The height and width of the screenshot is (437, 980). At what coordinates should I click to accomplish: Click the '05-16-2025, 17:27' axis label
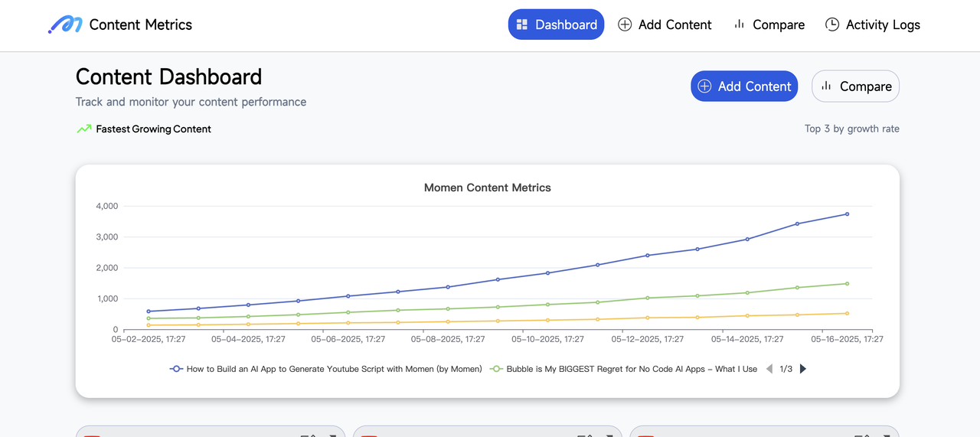tap(847, 339)
